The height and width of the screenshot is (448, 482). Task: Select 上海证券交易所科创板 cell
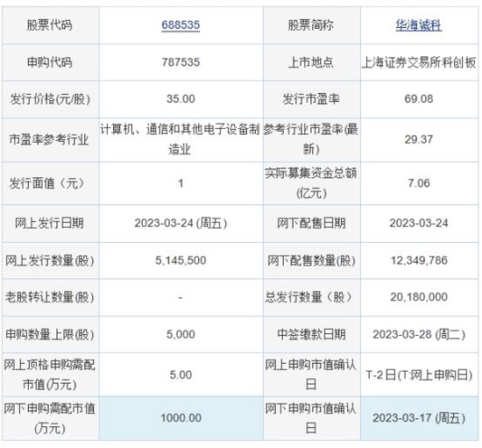[x=419, y=62]
